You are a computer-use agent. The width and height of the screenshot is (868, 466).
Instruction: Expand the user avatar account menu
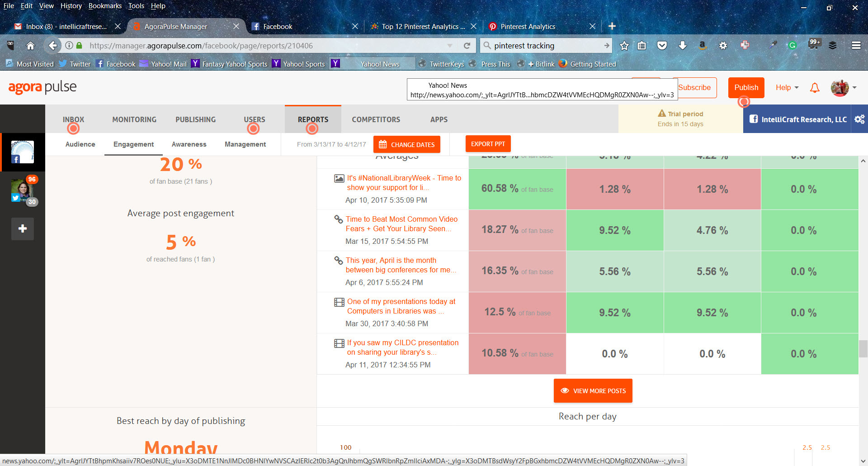coord(844,88)
